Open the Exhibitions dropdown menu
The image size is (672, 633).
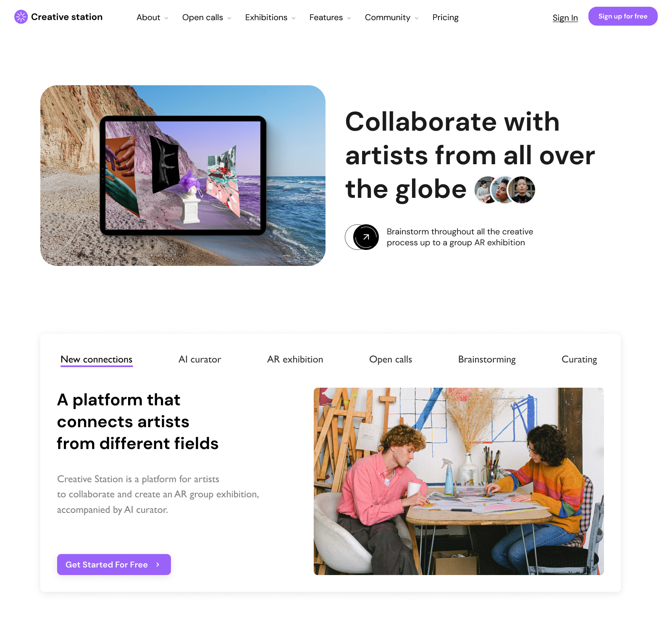270,17
